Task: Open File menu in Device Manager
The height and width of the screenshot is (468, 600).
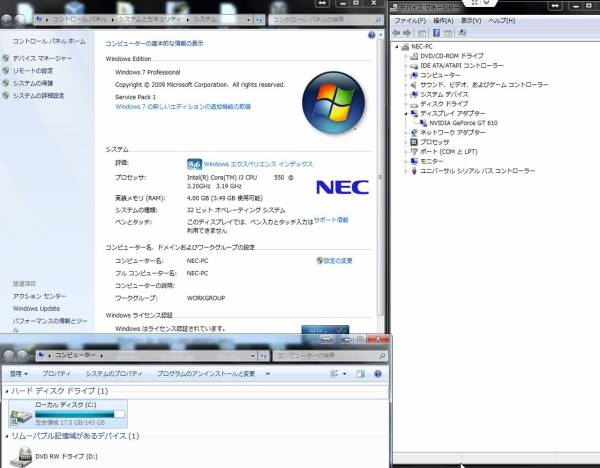Action: 410,20
